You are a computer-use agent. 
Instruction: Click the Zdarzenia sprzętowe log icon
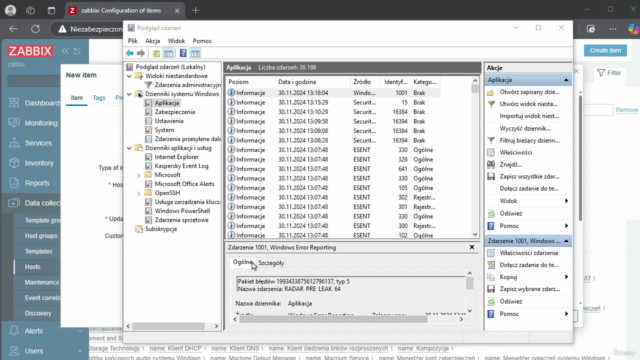click(149, 220)
